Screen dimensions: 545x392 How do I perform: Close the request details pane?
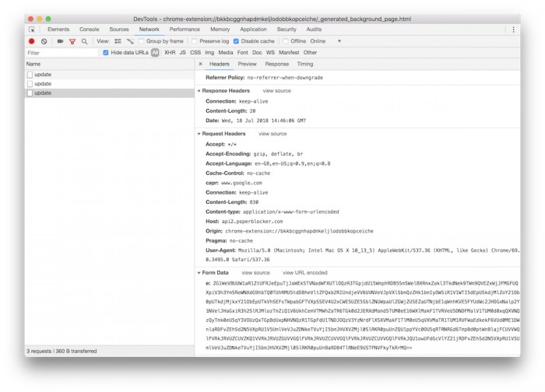[201, 64]
